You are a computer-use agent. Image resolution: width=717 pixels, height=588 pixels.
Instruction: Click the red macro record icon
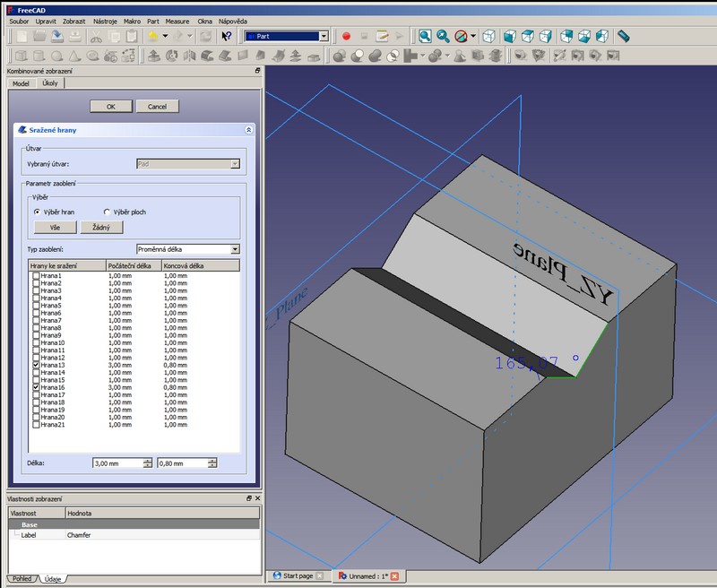point(347,37)
